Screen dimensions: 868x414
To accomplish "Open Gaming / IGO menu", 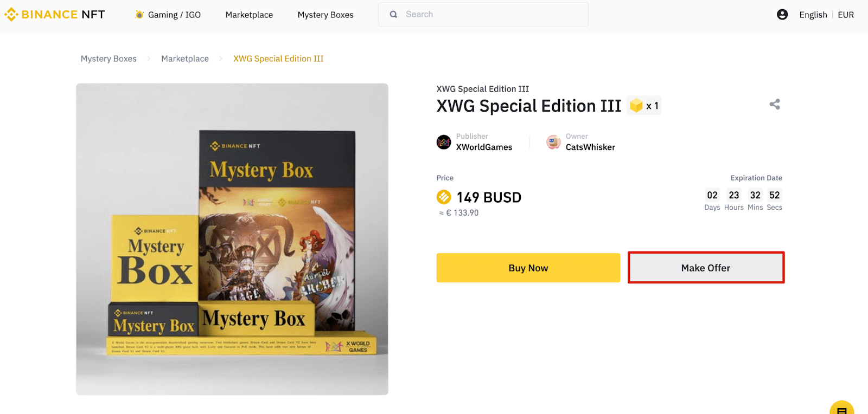I will click(x=168, y=15).
